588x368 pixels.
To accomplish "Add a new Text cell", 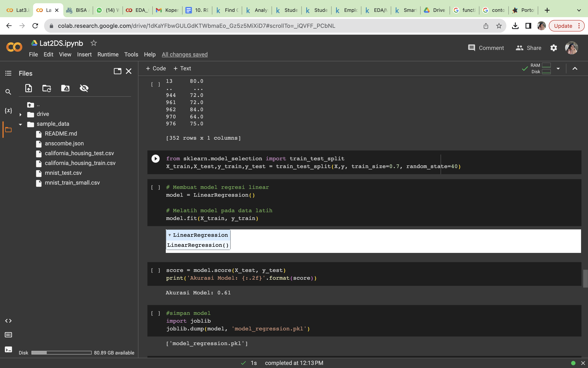I will [x=182, y=68].
